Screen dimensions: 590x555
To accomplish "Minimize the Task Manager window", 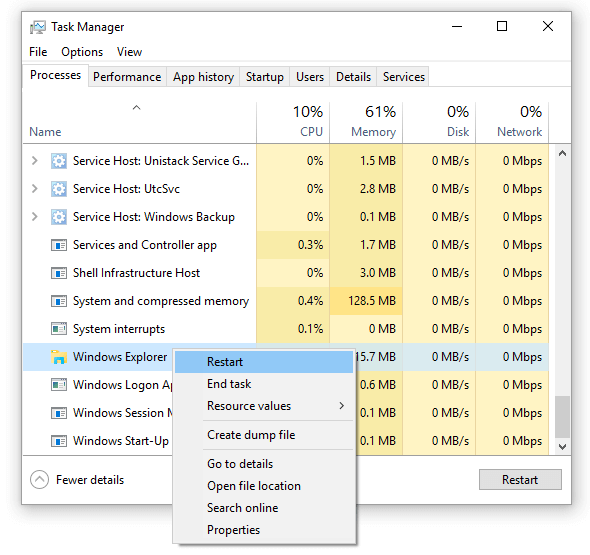I will pyautogui.click(x=457, y=26).
